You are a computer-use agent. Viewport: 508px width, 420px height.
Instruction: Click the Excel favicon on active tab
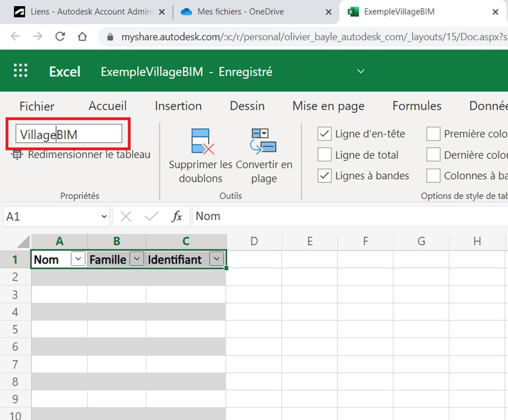coord(353,12)
